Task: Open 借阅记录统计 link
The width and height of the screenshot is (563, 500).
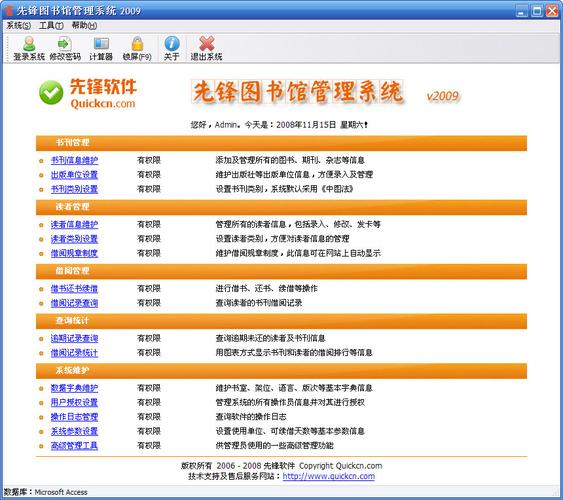Action: (74, 352)
